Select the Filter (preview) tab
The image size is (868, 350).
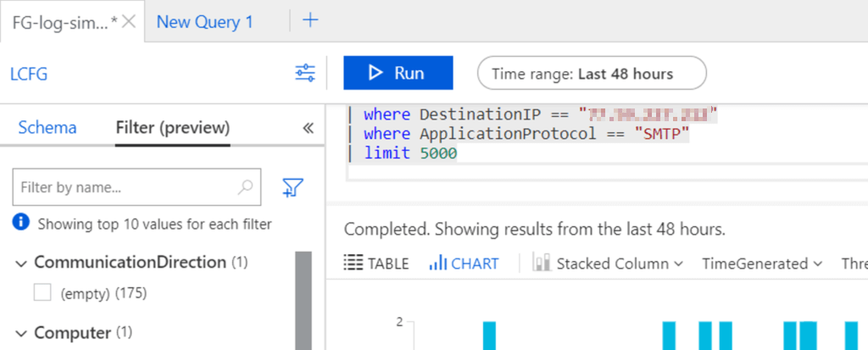(173, 128)
